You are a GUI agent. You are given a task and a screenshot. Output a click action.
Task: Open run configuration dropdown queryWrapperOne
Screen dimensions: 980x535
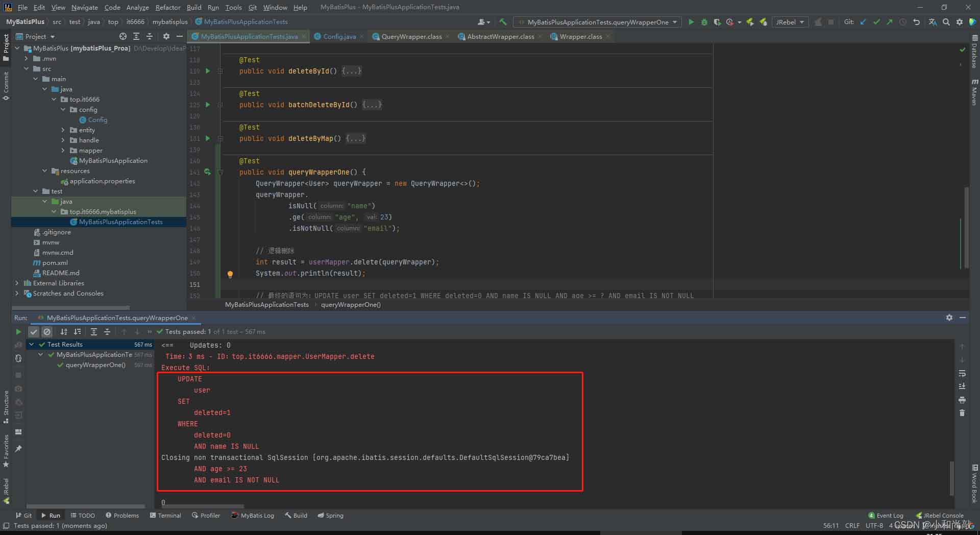point(597,22)
